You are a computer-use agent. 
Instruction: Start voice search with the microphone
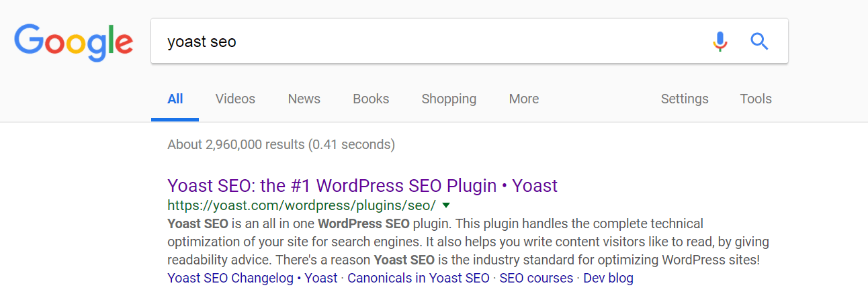click(x=720, y=42)
